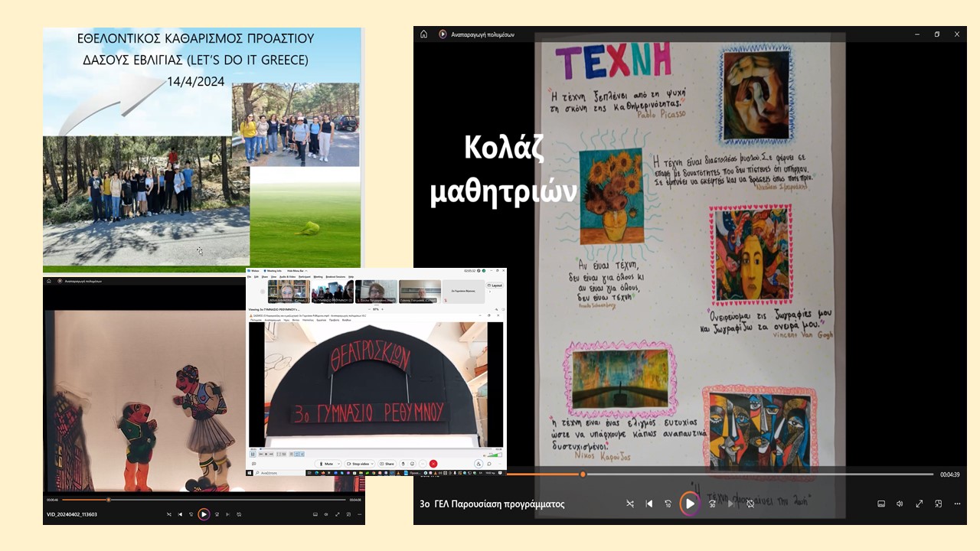Toggle repeat in the right media player
980x551 pixels.
750,504
